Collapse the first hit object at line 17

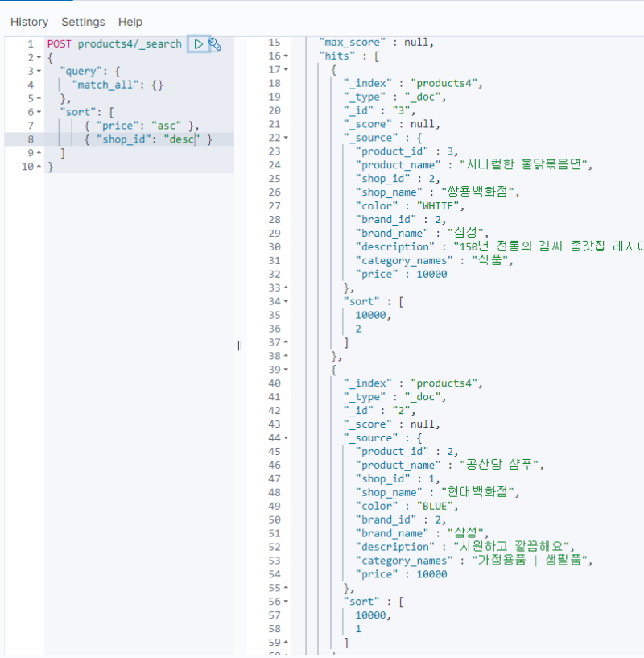click(286, 69)
